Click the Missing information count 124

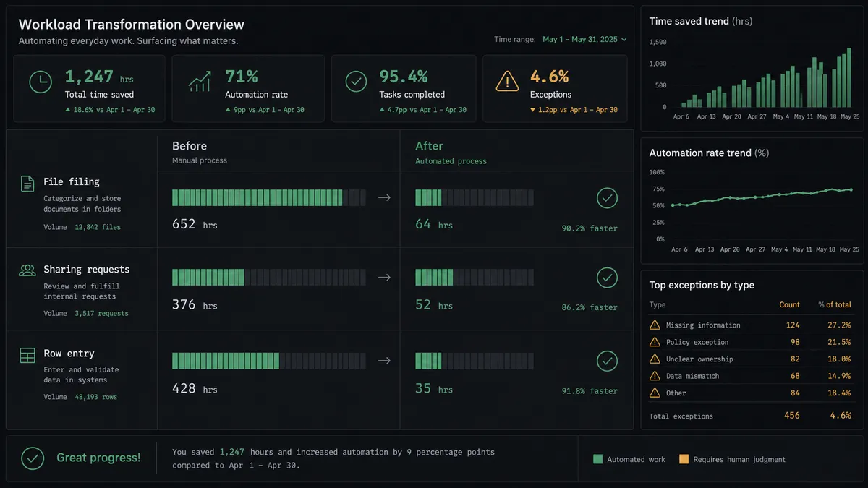(793, 325)
